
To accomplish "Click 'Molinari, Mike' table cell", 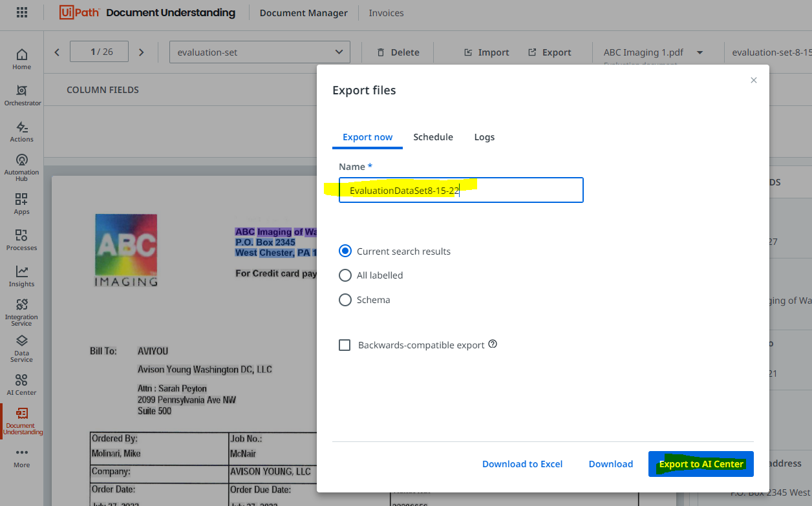I will [x=116, y=454].
